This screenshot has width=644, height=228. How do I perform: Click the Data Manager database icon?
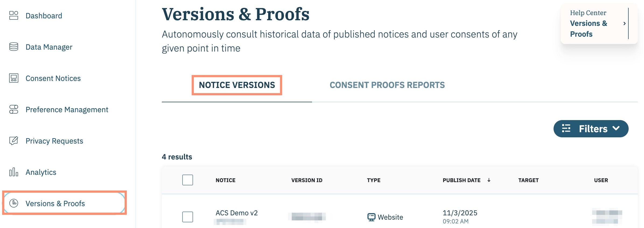click(14, 47)
